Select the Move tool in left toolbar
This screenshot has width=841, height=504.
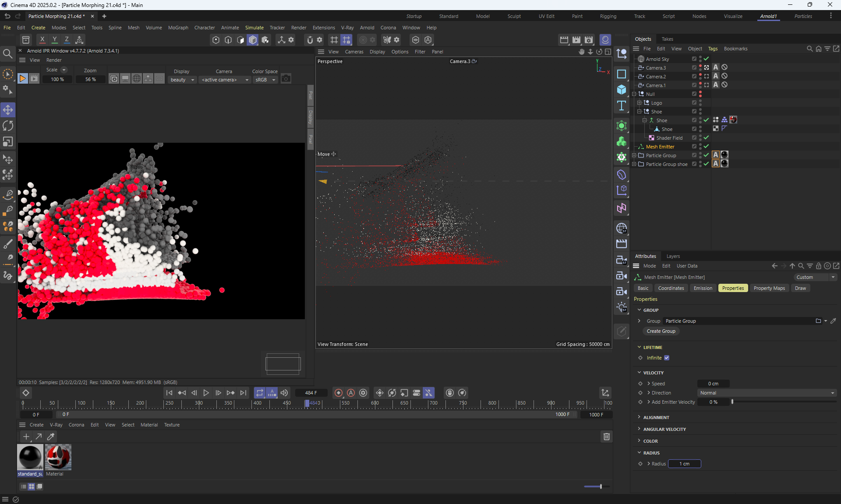click(x=8, y=110)
